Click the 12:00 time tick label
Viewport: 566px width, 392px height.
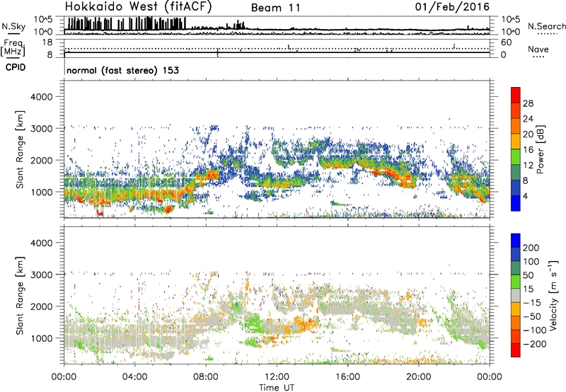pyautogui.click(x=277, y=377)
